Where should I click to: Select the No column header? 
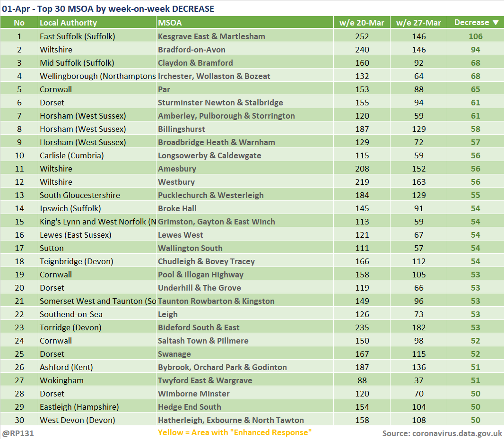pos(19,23)
